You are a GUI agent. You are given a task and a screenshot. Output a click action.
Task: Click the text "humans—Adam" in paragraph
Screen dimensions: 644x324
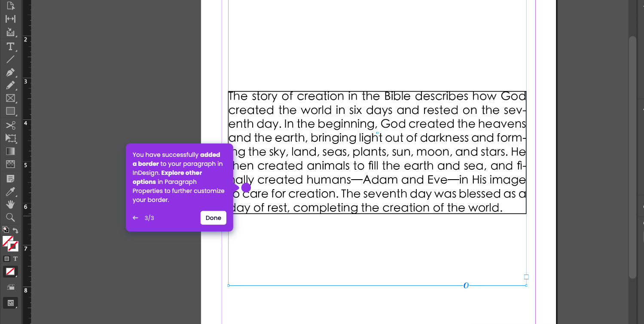(354, 180)
